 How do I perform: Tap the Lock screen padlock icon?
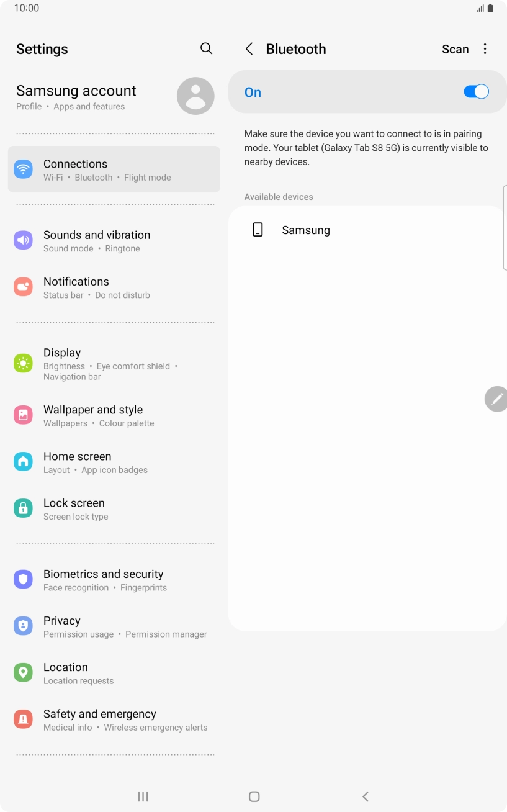tap(23, 508)
